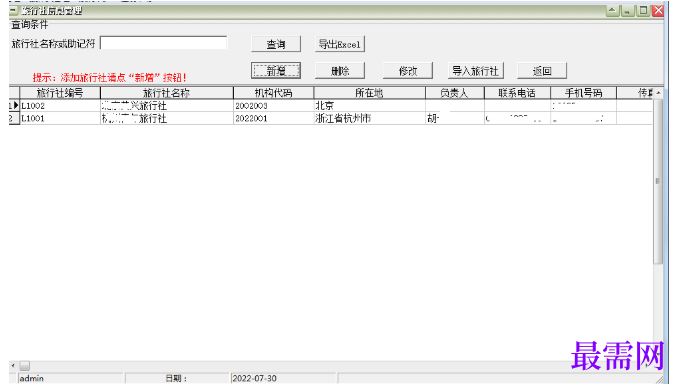Select row 2 via its row header
683x387 pixels.
point(14,118)
